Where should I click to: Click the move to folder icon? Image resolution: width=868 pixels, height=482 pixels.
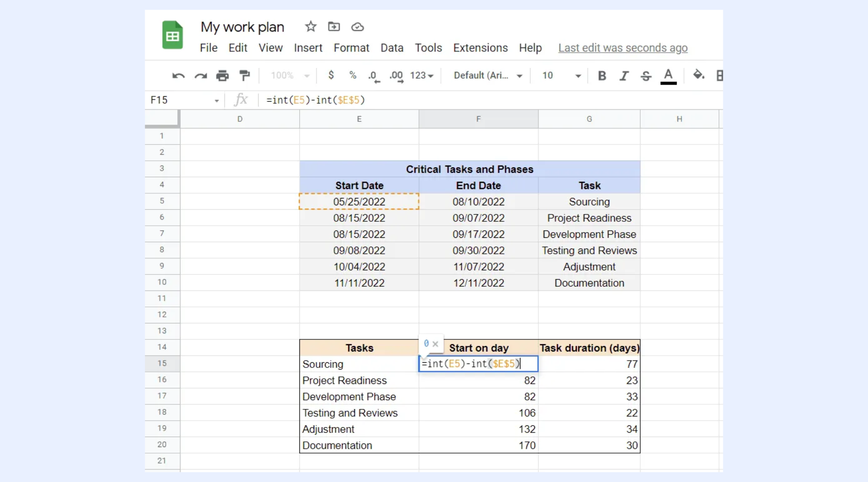334,27
